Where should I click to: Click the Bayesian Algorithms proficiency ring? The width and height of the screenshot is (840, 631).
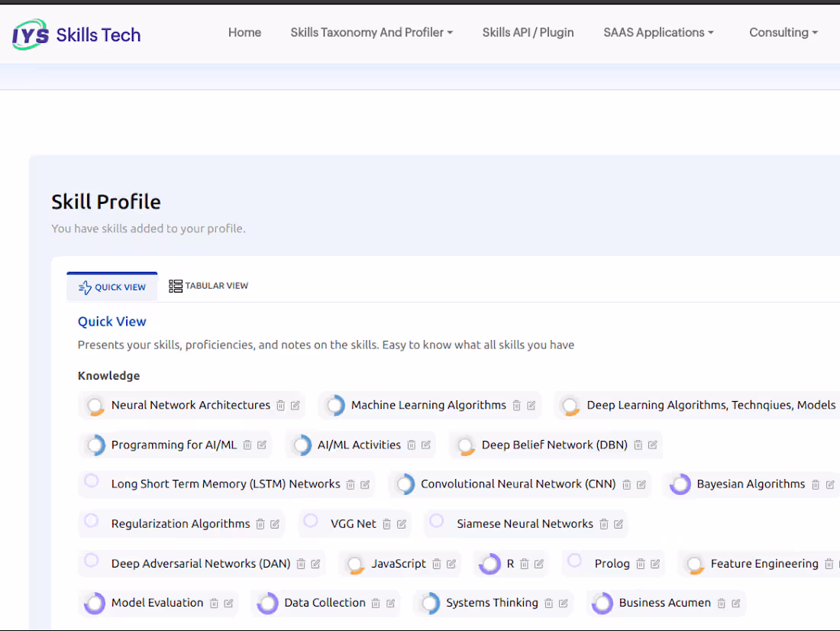click(x=680, y=484)
